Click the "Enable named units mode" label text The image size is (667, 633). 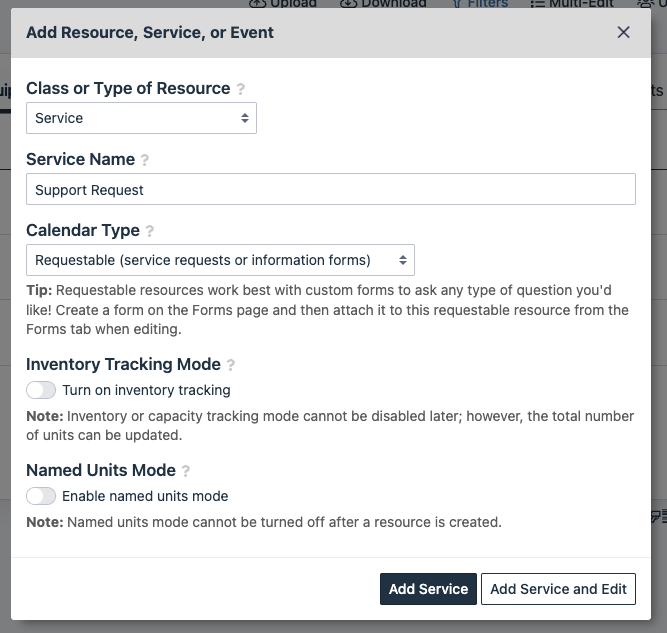click(x=145, y=496)
